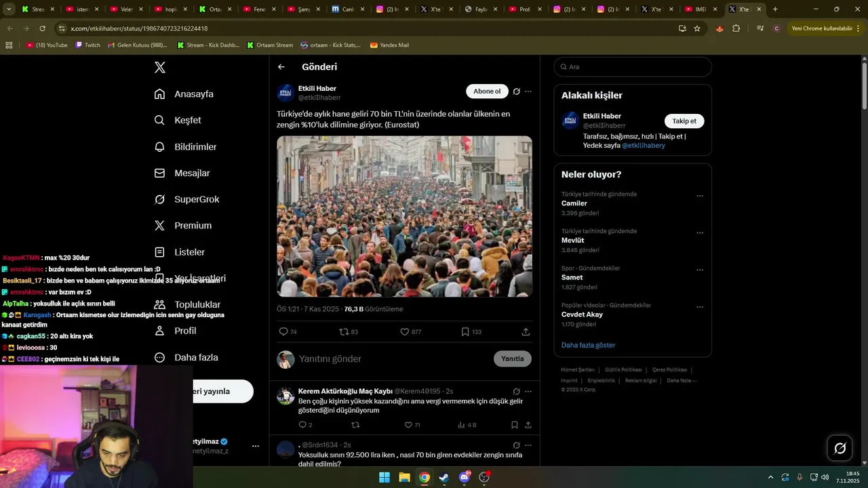
Task: Open SuperGrok in sidebar
Action: point(186,199)
